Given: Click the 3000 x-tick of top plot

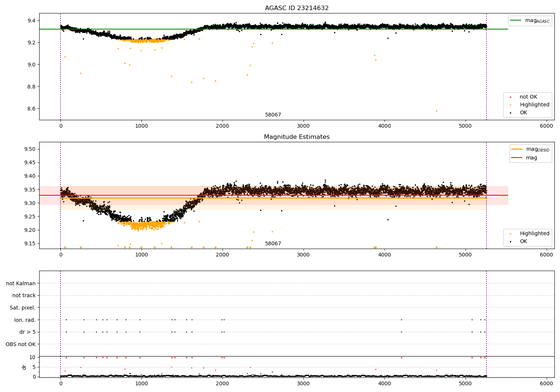Looking at the screenshot, I should coord(304,126).
